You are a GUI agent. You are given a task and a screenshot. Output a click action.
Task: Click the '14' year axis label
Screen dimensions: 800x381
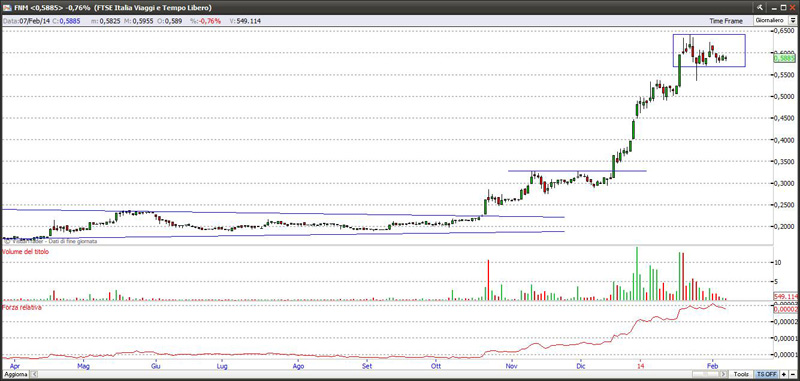tap(640, 366)
